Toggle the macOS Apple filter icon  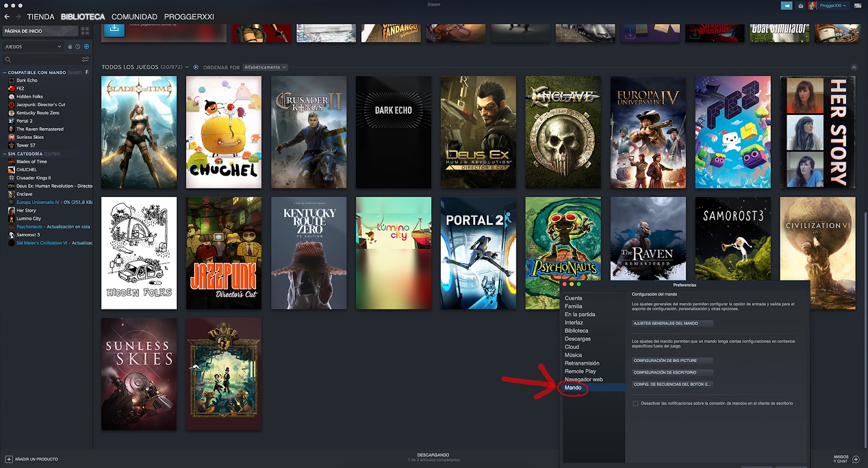point(70,47)
